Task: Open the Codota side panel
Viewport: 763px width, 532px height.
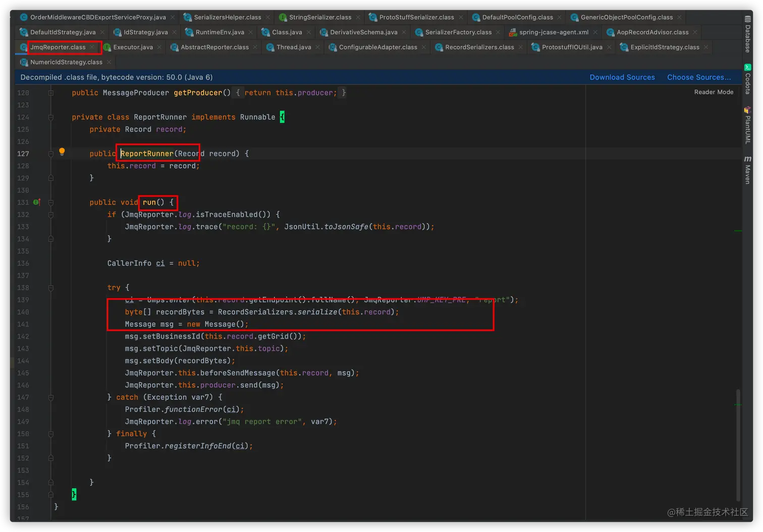Action: coord(747,79)
